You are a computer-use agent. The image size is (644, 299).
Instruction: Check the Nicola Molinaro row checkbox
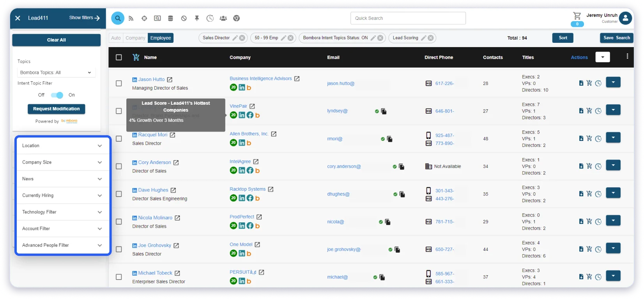coord(119,222)
